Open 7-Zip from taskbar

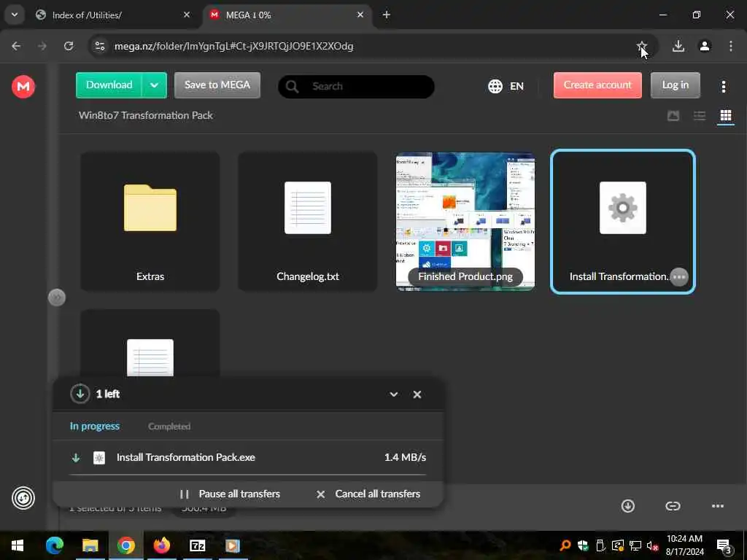click(197, 545)
